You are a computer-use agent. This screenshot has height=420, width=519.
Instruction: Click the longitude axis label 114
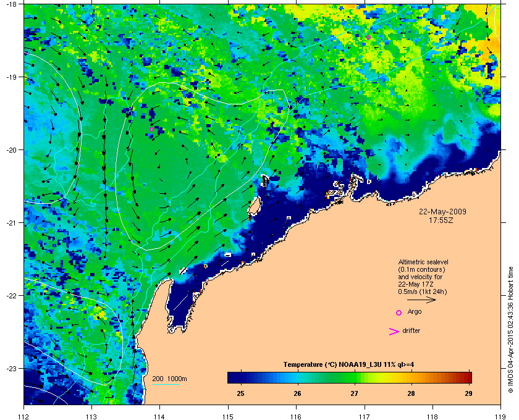(160, 416)
